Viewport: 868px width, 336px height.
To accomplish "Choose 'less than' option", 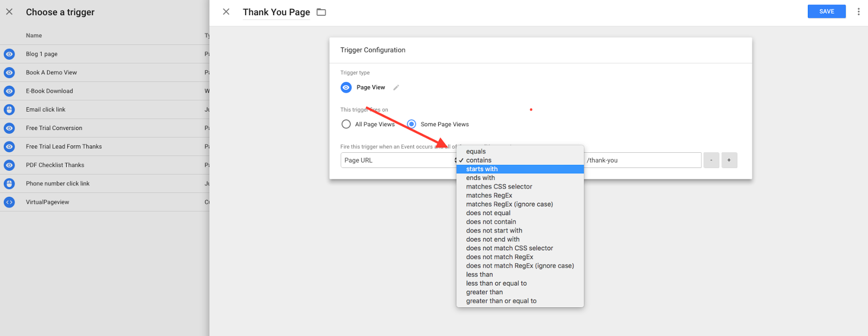I will tap(520, 275).
